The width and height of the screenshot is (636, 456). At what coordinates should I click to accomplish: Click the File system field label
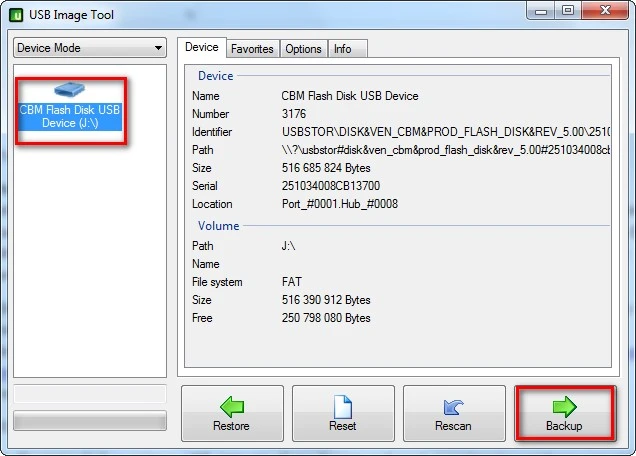pos(217,282)
